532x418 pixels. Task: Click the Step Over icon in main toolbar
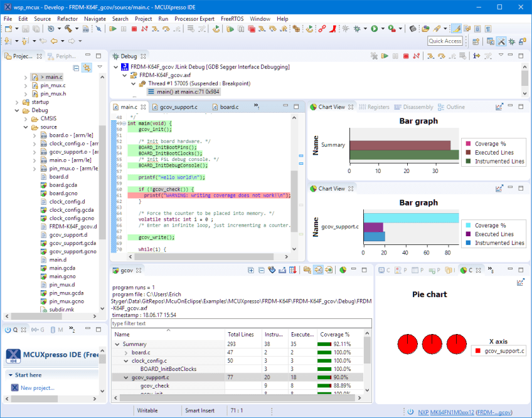pos(166,29)
